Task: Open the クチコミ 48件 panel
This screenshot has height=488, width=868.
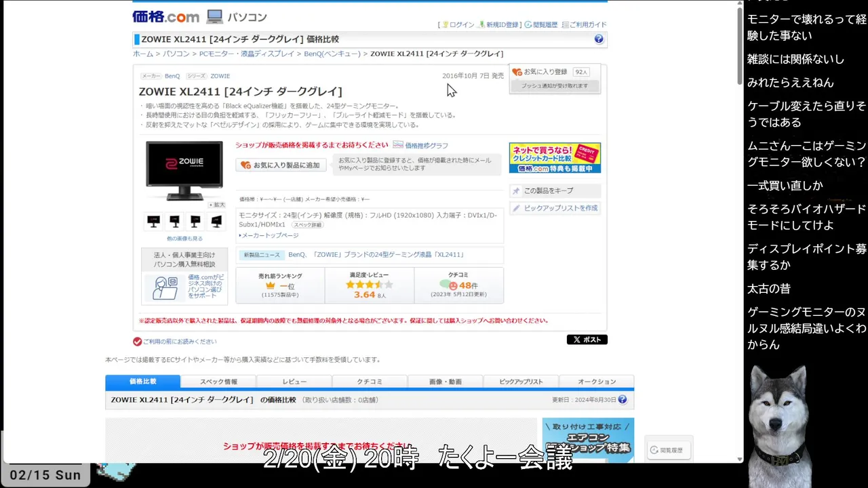Action: [x=458, y=285]
